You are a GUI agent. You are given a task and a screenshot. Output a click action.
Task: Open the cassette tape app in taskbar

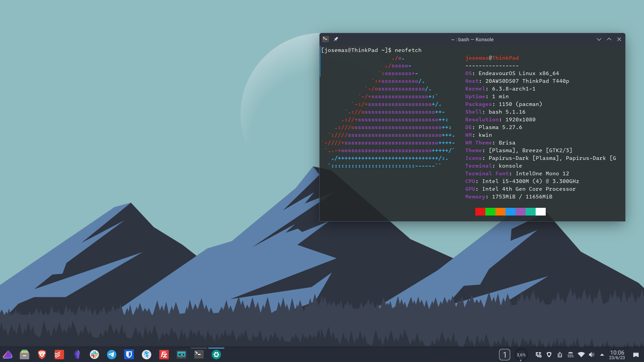(x=181, y=354)
